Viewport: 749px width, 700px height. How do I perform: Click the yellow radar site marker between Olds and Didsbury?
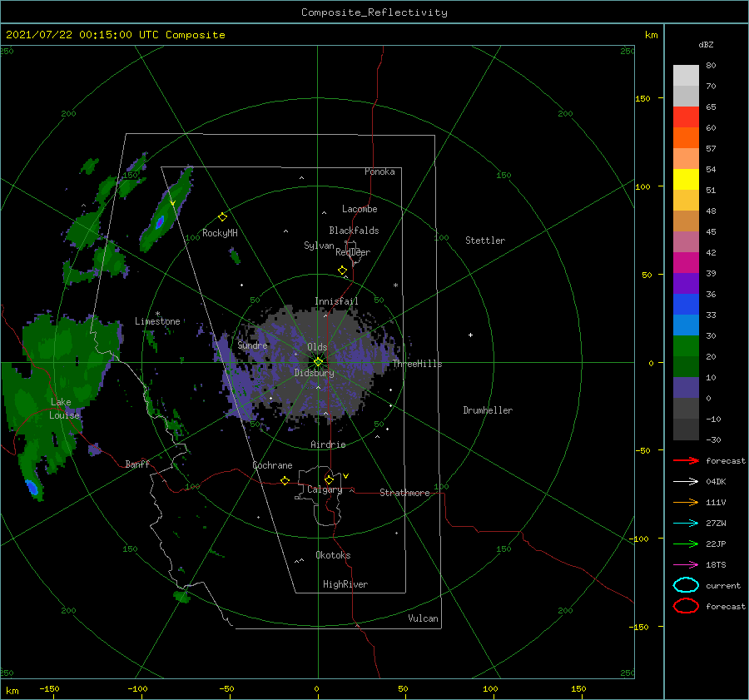[x=318, y=362]
